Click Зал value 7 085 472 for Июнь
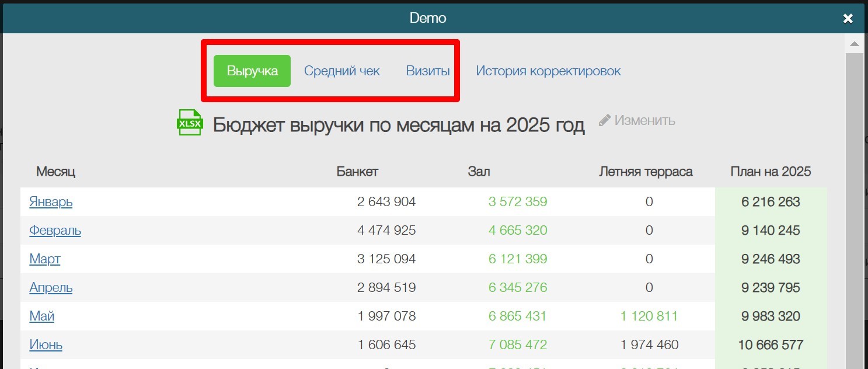This screenshot has width=868, height=369. [x=517, y=344]
